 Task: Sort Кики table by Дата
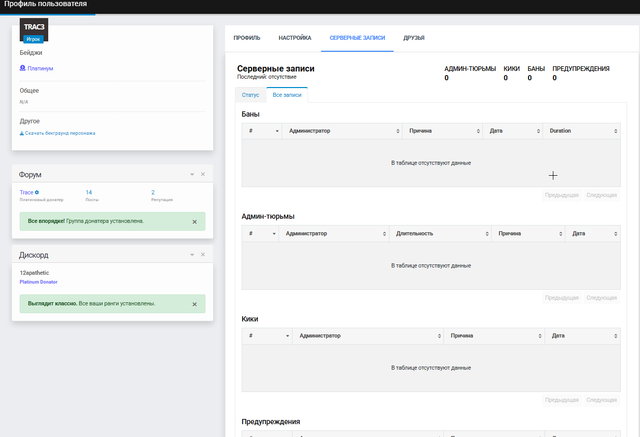(x=583, y=336)
